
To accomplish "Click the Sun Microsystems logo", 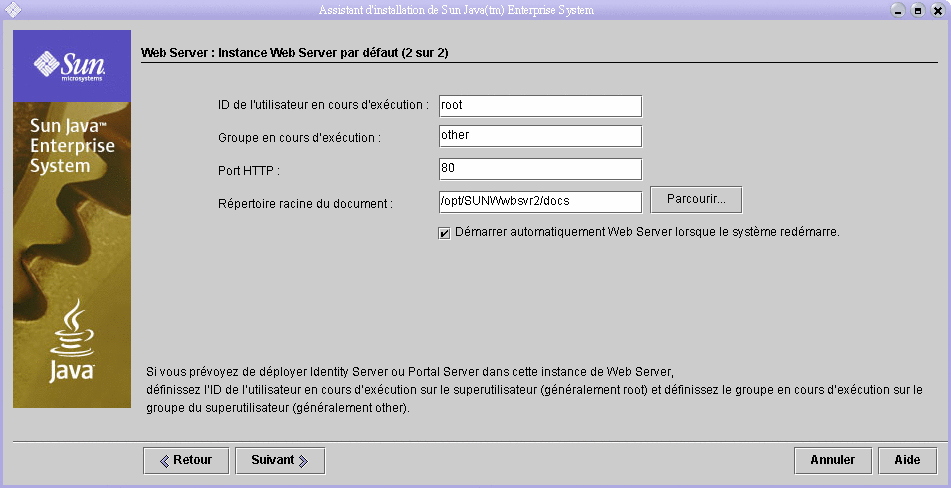I will point(70,65).
